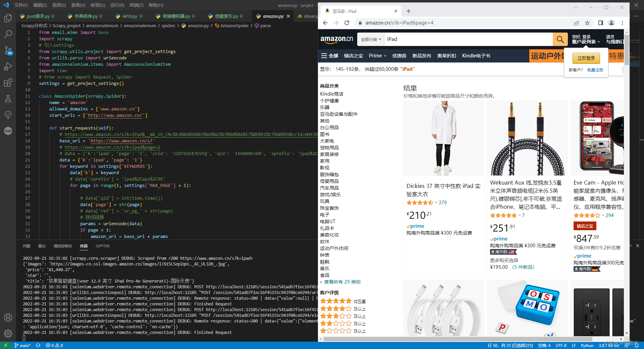The width and height of the screenshot is (644, 349).
Task: Expand the Prime navigation dropdown
Action: [x=377, y=56]
